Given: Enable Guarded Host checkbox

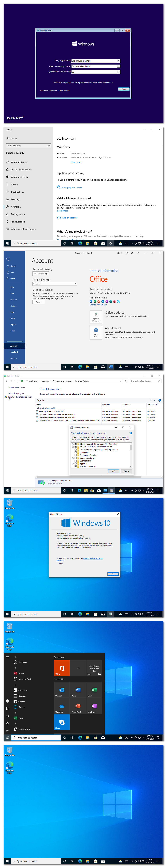Looking at the screenshot, I should tap(75, 461).
